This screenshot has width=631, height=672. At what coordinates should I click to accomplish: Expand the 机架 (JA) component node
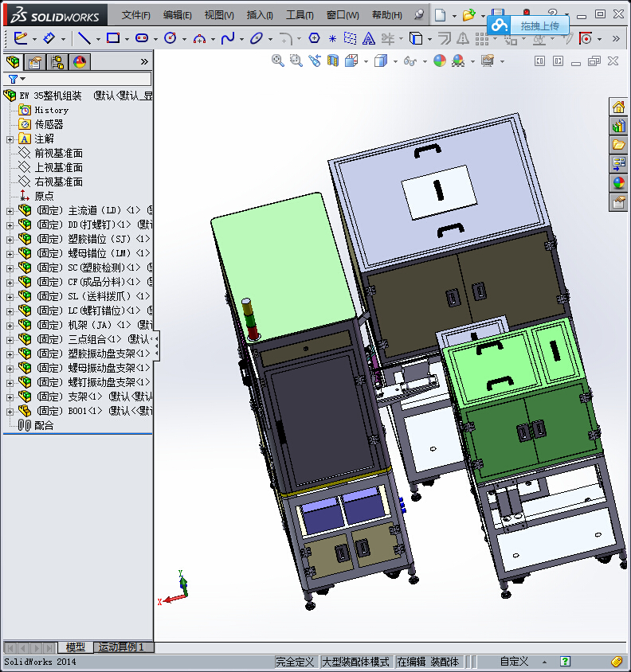(x=10, y=326)
